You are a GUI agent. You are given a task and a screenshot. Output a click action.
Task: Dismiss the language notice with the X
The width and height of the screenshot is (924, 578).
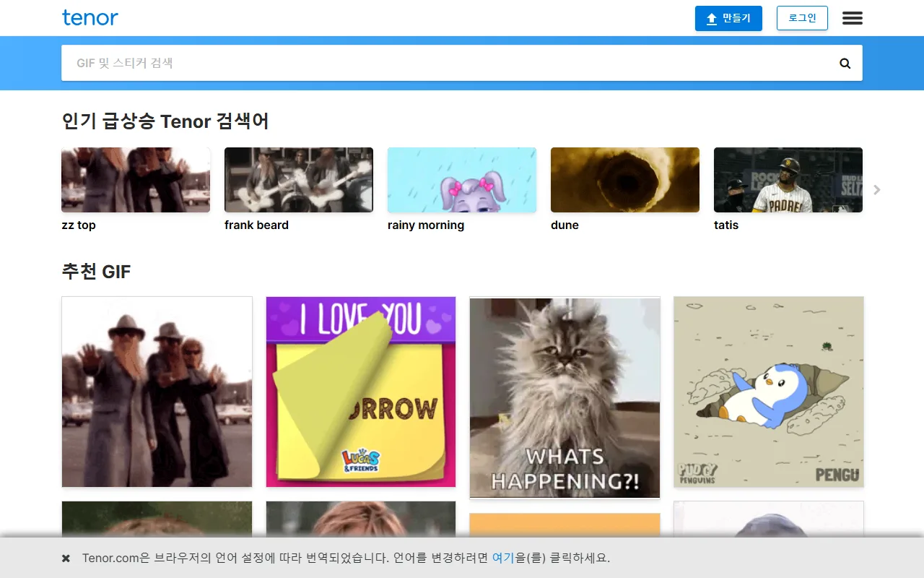pyautogui.click(x=66, y=558)
